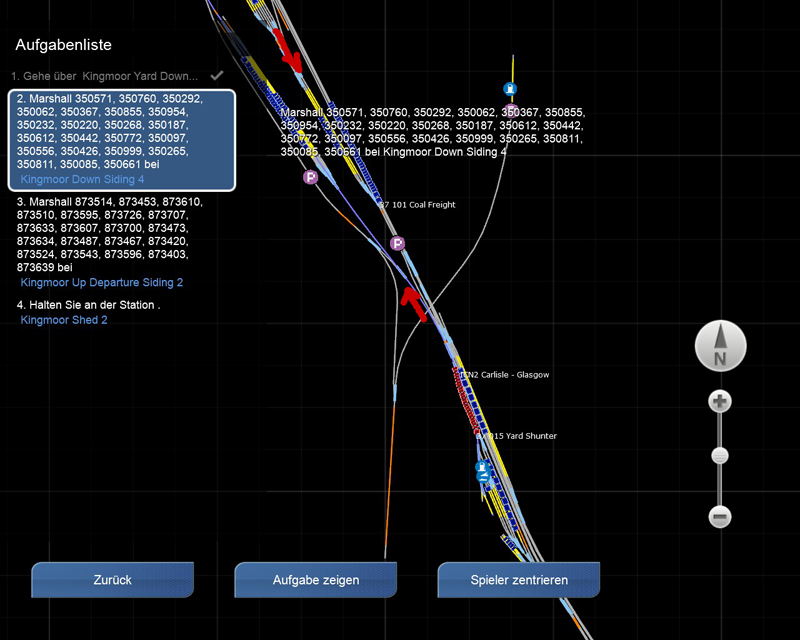
Task: Click the purple P marker below Coal Freight label
Action: [x=397, y=243]
